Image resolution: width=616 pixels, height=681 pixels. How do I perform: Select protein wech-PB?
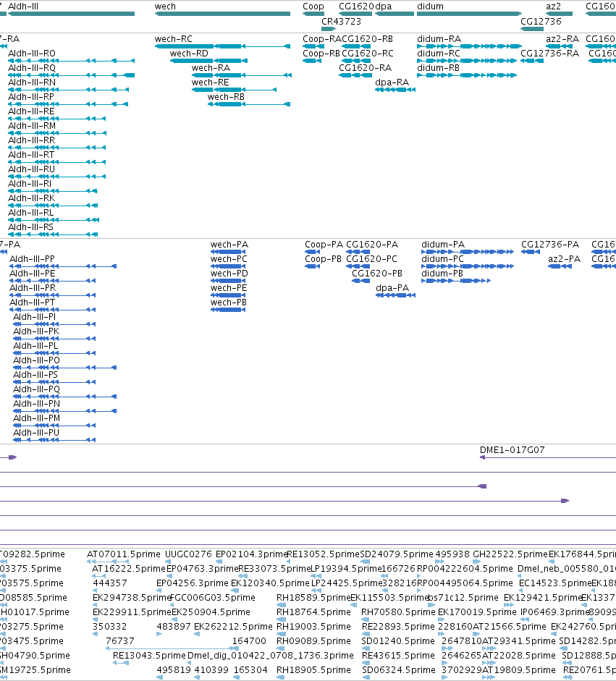coord(228,310)
